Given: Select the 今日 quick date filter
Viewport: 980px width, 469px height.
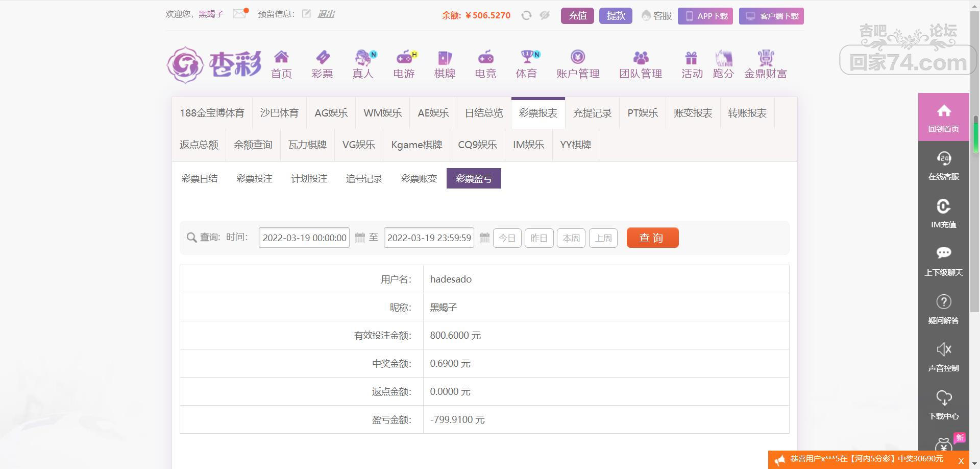Looking at the screenshot, I should (x=507, y=238).
